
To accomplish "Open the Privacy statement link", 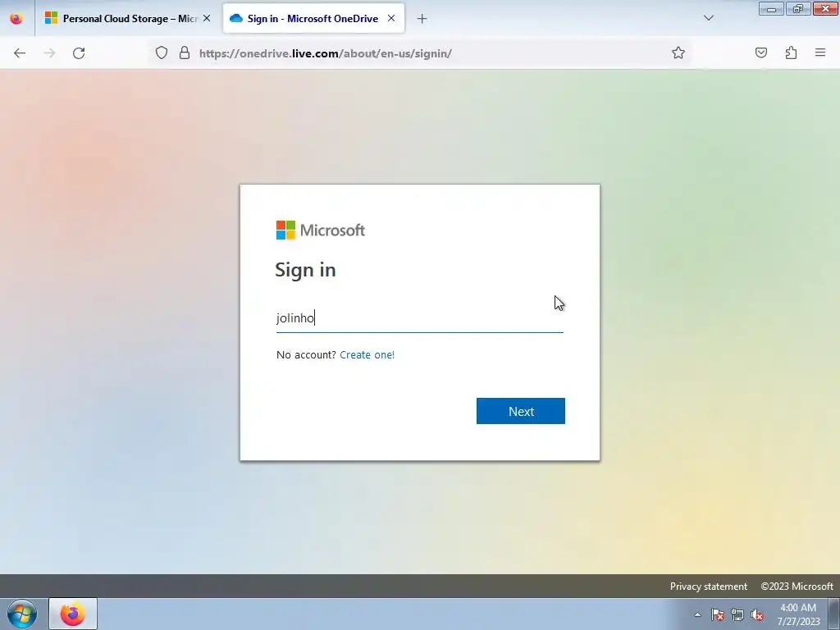I will 708,586.
